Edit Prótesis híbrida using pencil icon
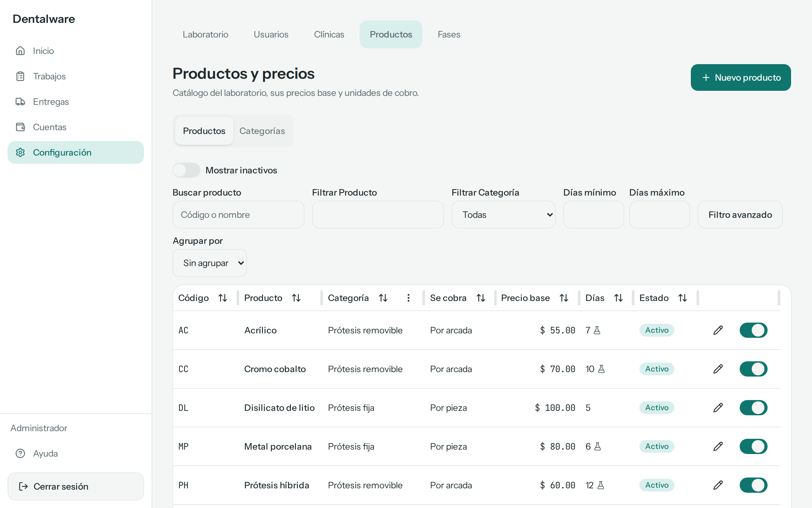The width and height of the screenshot is (812, 508). pos(718,485)
